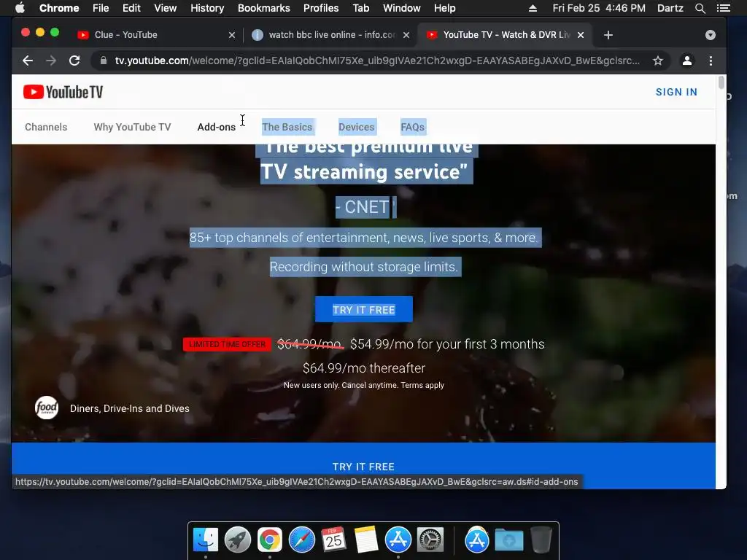Open a new tab with the plus button
This screenshot has height=560, width=747.
tap(608, 35)
